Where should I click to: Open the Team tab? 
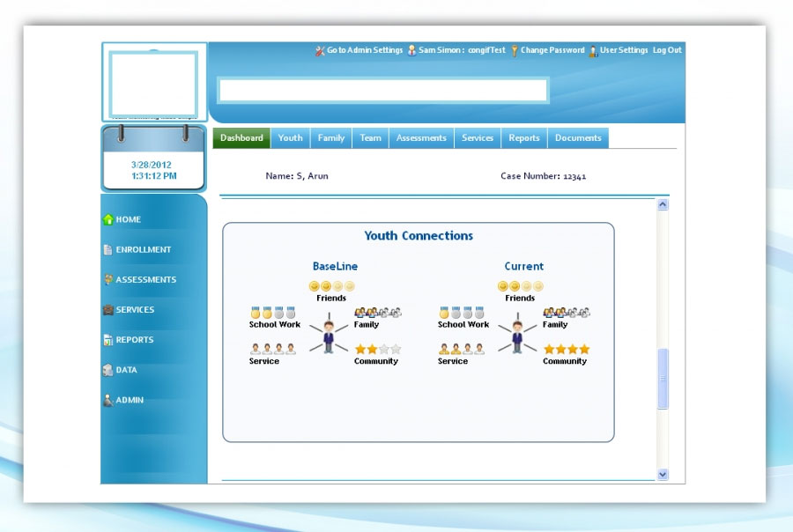tap(370, 138)
